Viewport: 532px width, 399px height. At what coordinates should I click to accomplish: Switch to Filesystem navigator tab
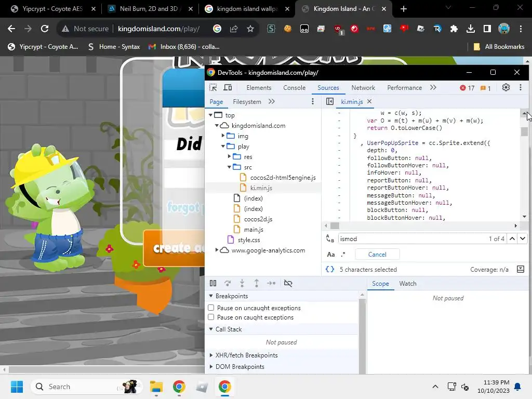click(247, 101)
